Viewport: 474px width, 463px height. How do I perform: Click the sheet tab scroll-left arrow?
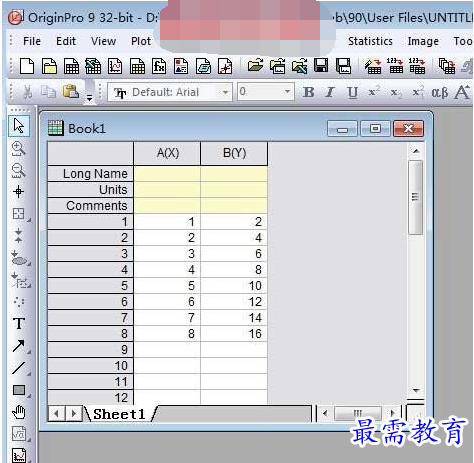pyautogui.click(x=56, y=414)
